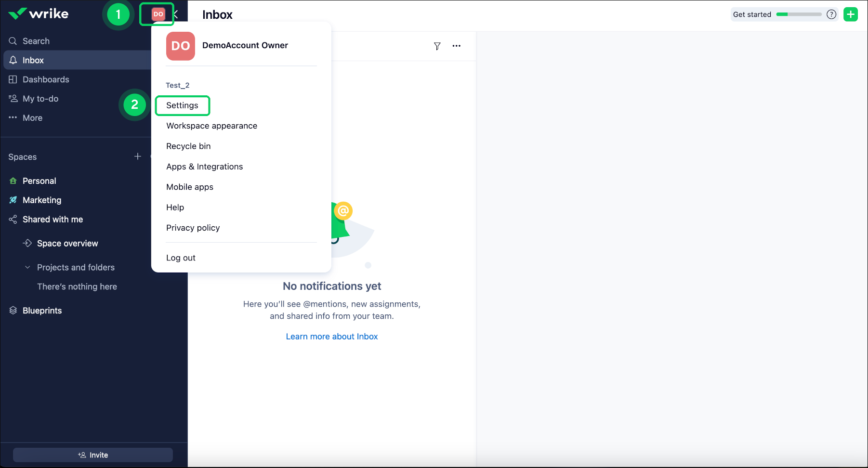The width and height of the screenshot is (868, 468).
Task: Expand the More sidebar menu
Action: coord(32,118)
